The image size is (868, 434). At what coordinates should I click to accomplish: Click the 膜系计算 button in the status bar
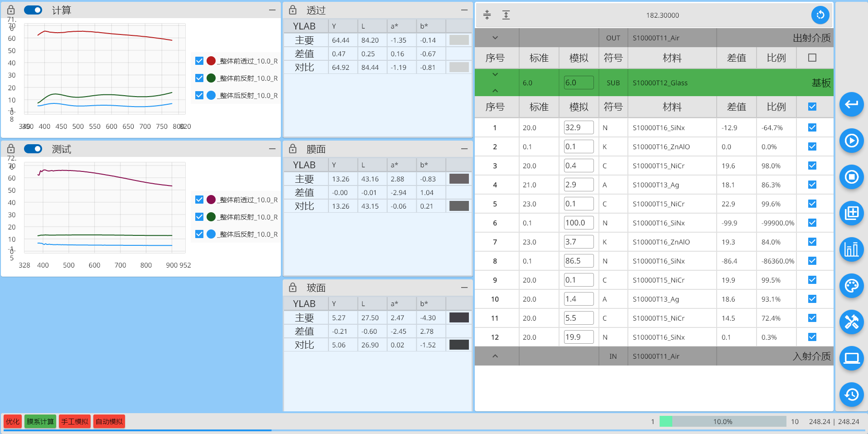coord(40,421)
